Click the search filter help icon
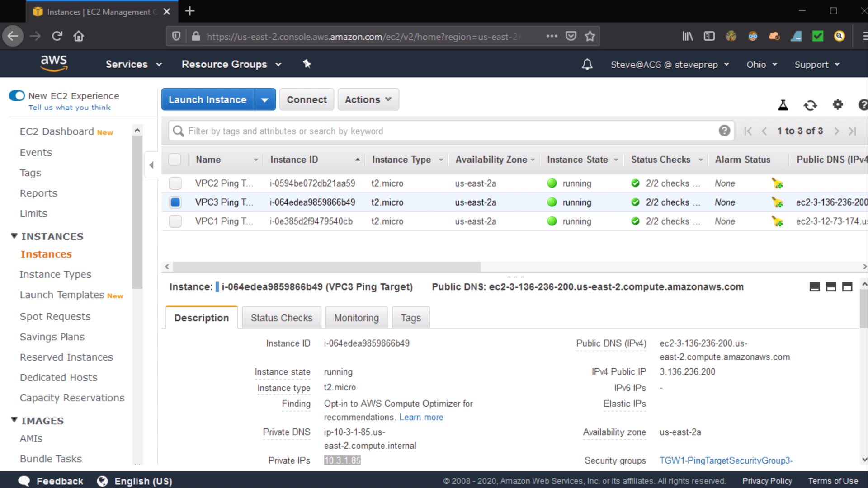The width and height of the screenshot is (868, 488). [724, 131]
